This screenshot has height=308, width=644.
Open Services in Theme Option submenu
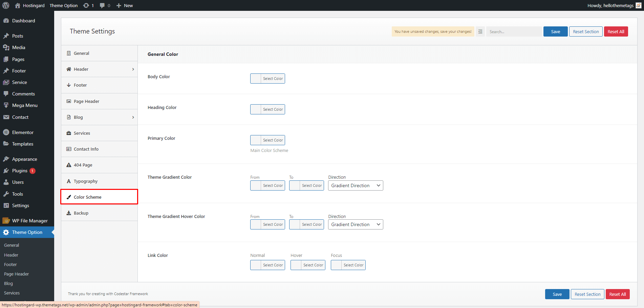(12, 293)
